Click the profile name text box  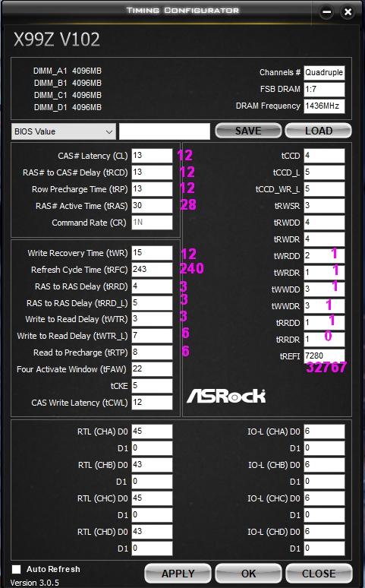pyautogui.click(x=164, y=131)
